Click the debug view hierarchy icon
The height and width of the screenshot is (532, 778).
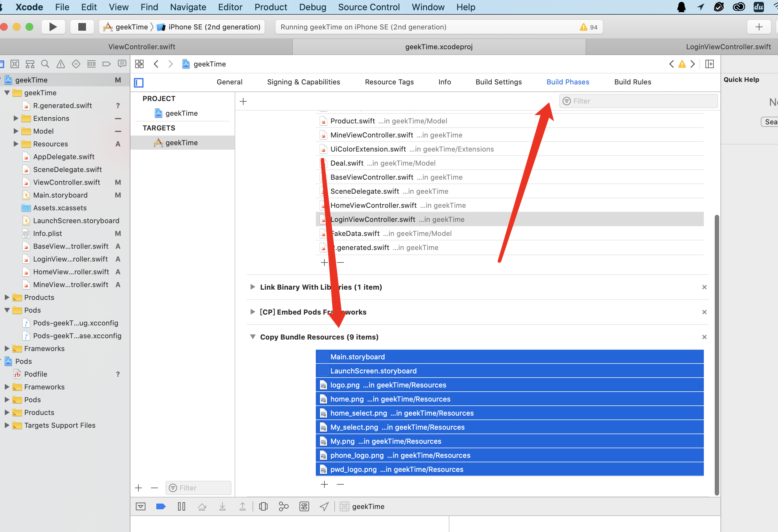point(263,506)
